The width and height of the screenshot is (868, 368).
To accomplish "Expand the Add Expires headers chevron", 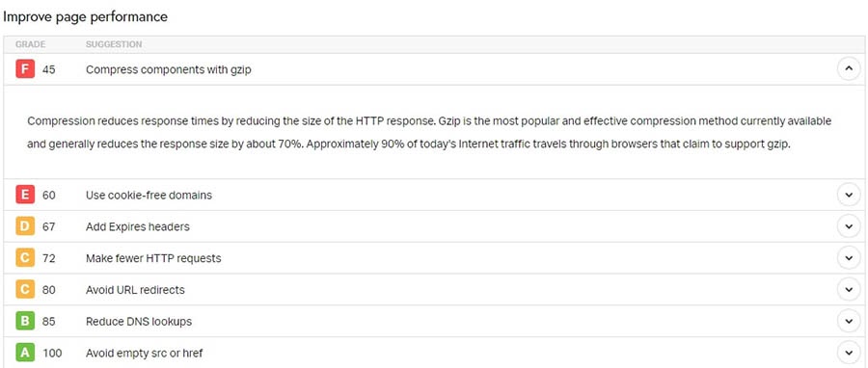I will (x=849, y=226).
